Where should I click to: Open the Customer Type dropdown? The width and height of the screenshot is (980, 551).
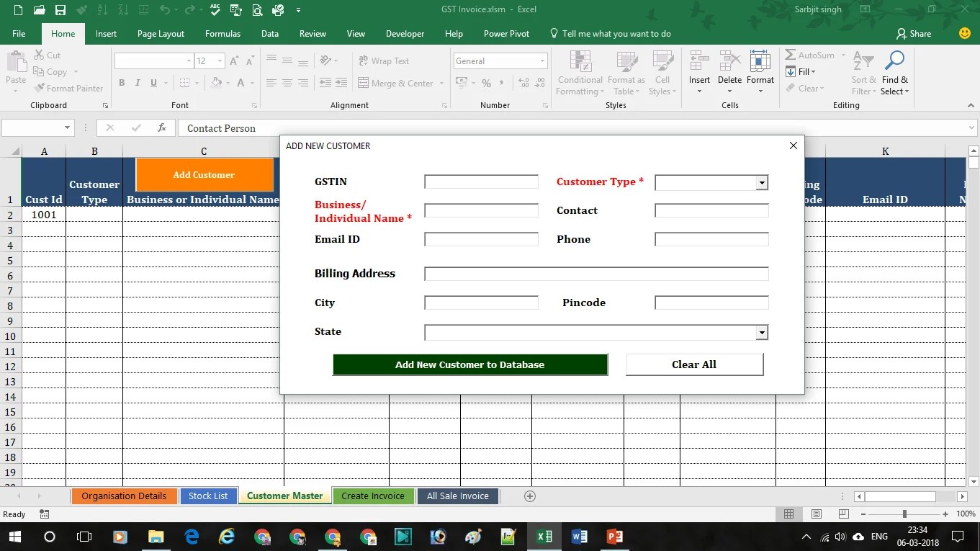pyautogui.click(x=762, y=182)
